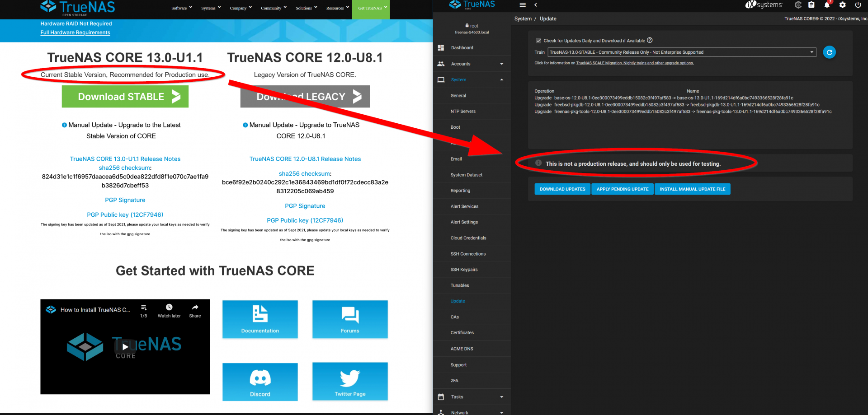Open TrueNAS CORE 13.0-U1.1 Release Notes
868x415 pixels.
pos(125,159)
